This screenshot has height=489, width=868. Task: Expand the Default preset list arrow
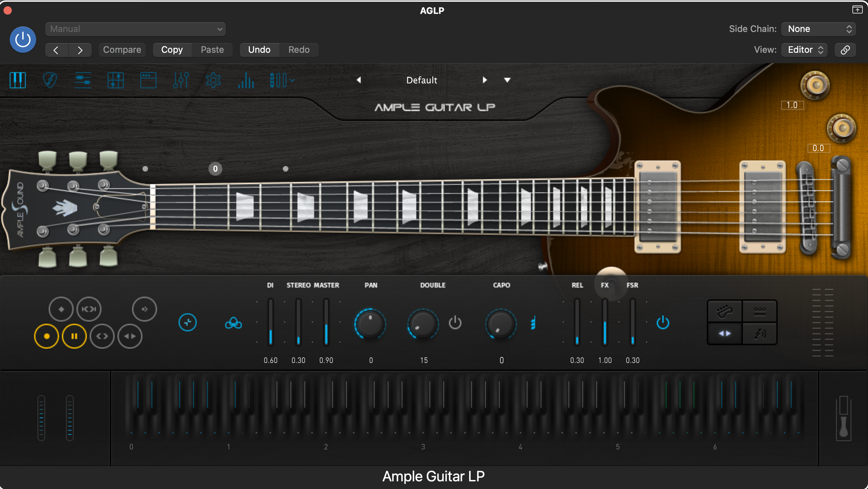click(507, 80)
